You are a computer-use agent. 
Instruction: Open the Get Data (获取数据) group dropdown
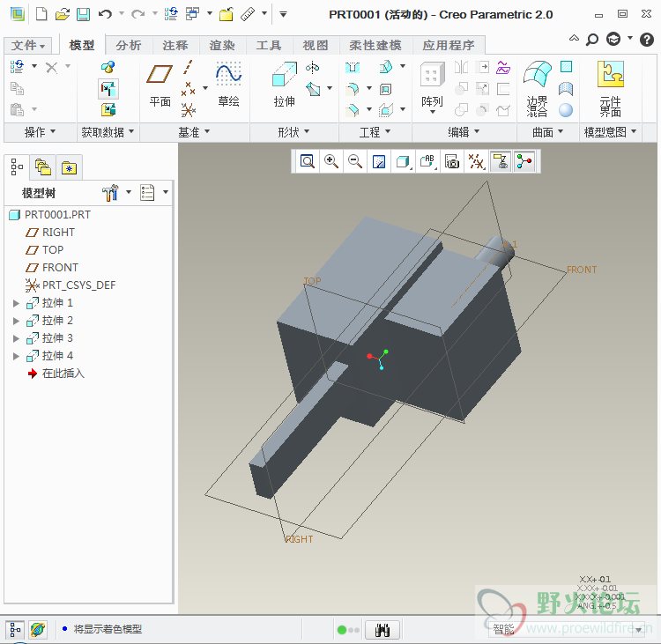click(108, 132)
